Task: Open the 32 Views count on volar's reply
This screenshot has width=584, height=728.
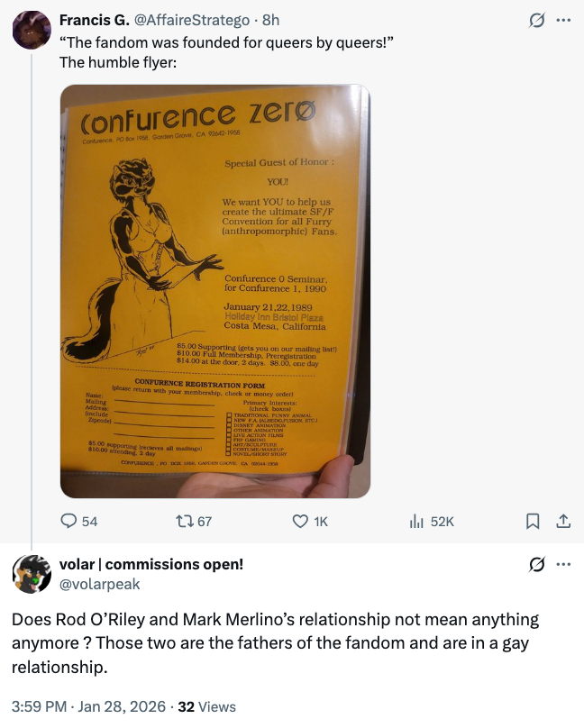Action: tap(207, 706)
